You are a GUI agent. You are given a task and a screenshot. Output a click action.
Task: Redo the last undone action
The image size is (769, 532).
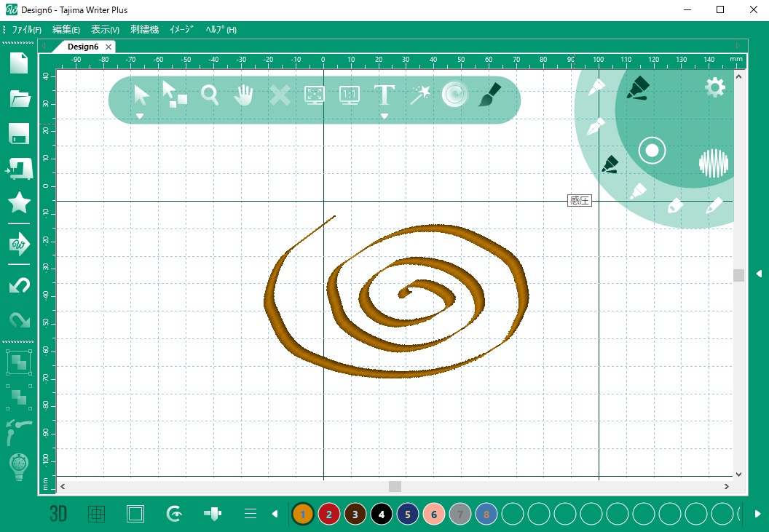click(20, 319)
